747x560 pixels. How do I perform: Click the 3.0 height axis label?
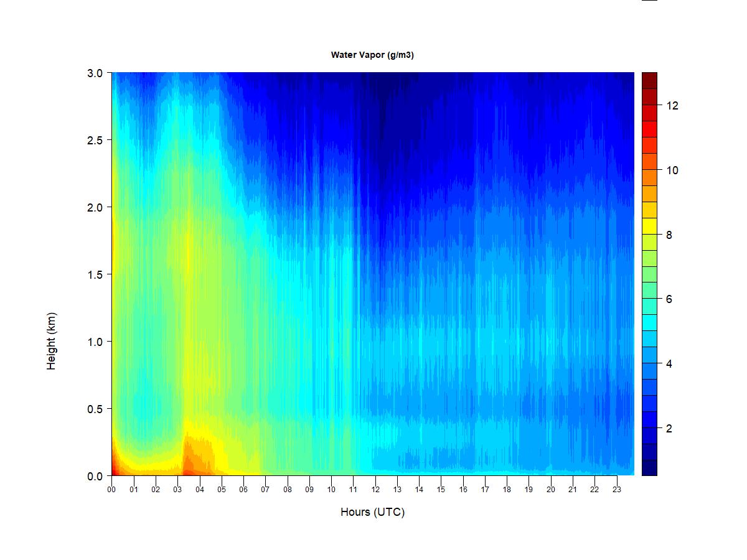(95, 73)
